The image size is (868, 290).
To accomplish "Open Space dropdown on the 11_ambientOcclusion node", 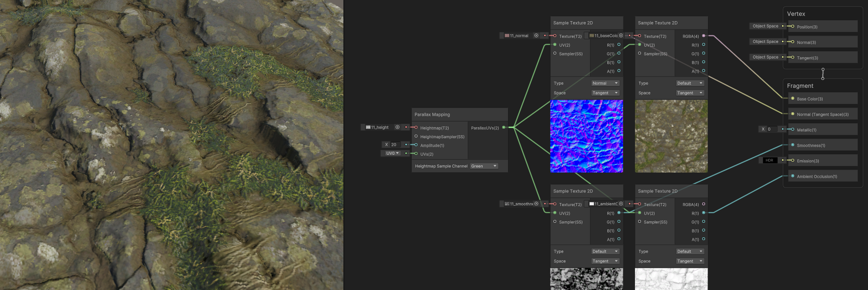I will (690, 261).
